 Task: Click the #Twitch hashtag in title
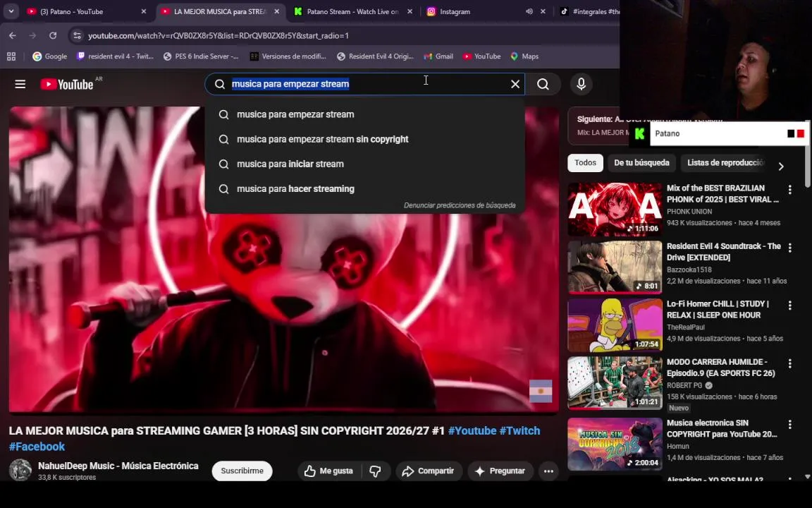[x=519, y=431]
